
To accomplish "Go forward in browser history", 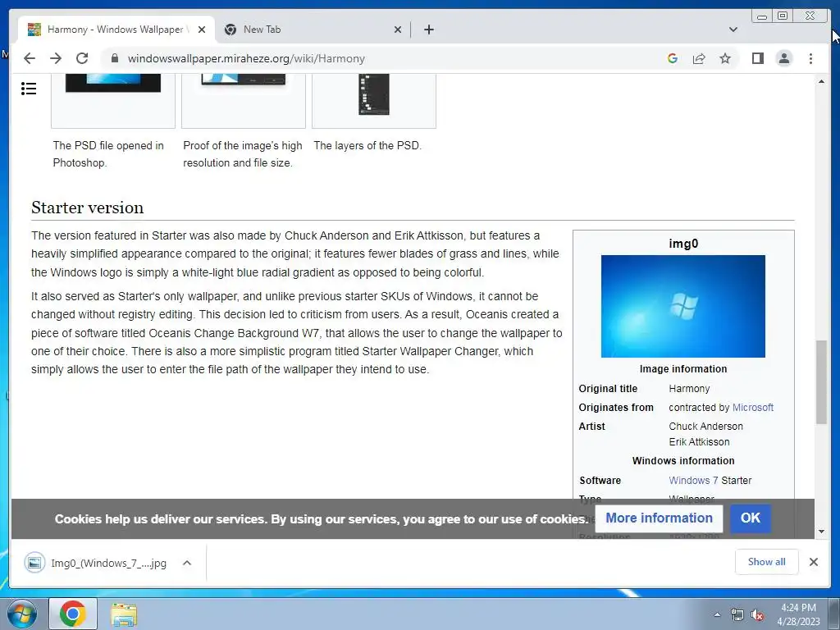I will click(56, 58).
